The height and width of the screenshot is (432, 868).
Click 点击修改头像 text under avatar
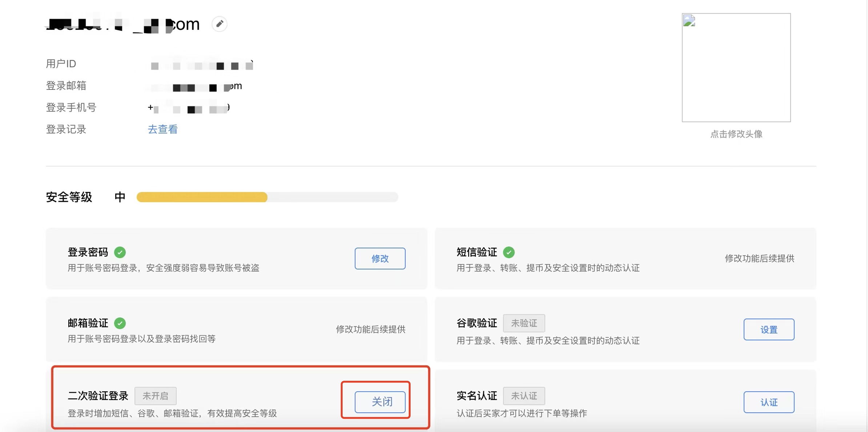tap(736, 134)
